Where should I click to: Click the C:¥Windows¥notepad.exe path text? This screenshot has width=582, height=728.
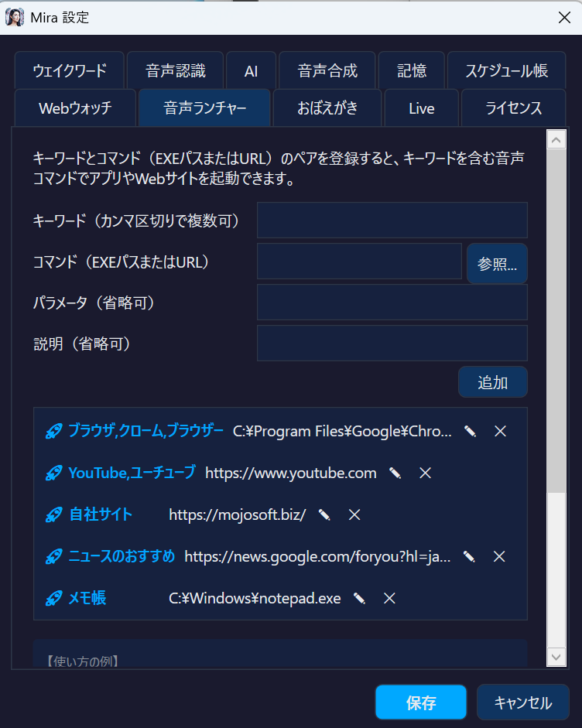point(255,599)
